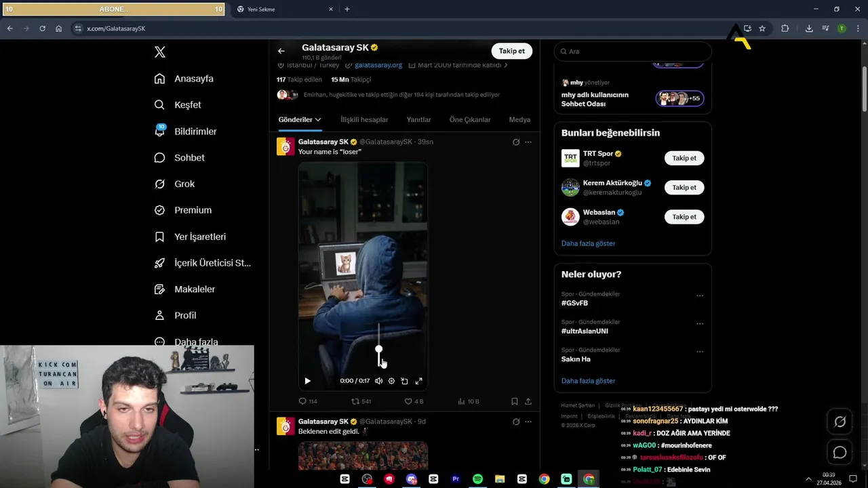Open video playback settings gear
The height and width of the screenshot is (488, 868).
click(391, 381)
